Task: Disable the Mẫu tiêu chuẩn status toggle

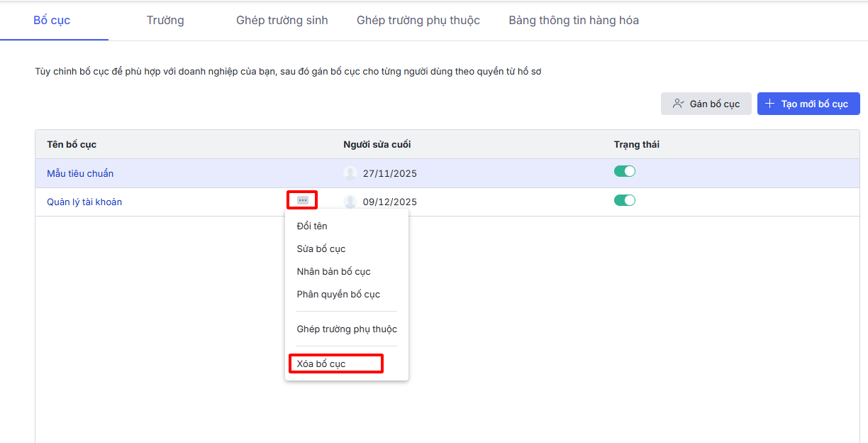Action: [624, 171]
